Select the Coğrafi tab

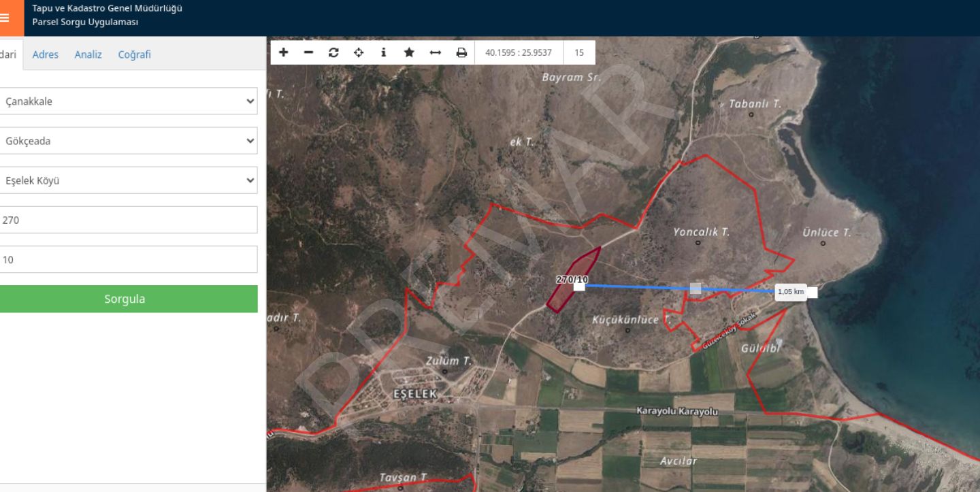tap(134, 54)
